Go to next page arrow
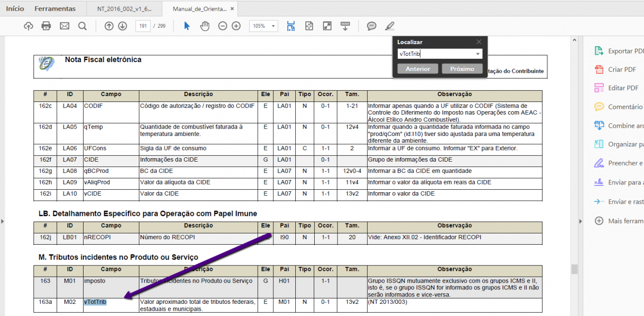644x316 pixels. (x=122, y=26)
